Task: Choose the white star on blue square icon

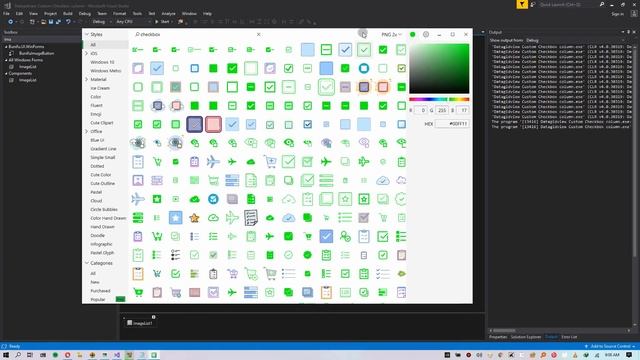Action: click(176, 218)
